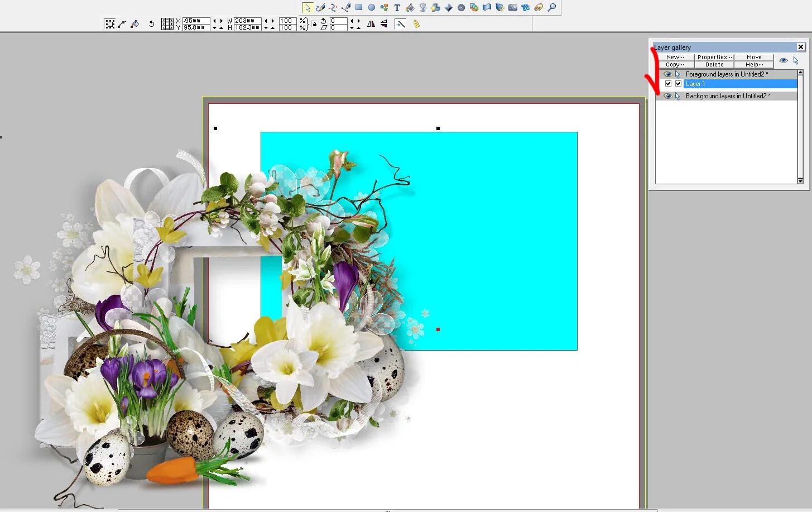Select the Mould tool
This screenshot has width=812, height=512.
coord(487,8)
